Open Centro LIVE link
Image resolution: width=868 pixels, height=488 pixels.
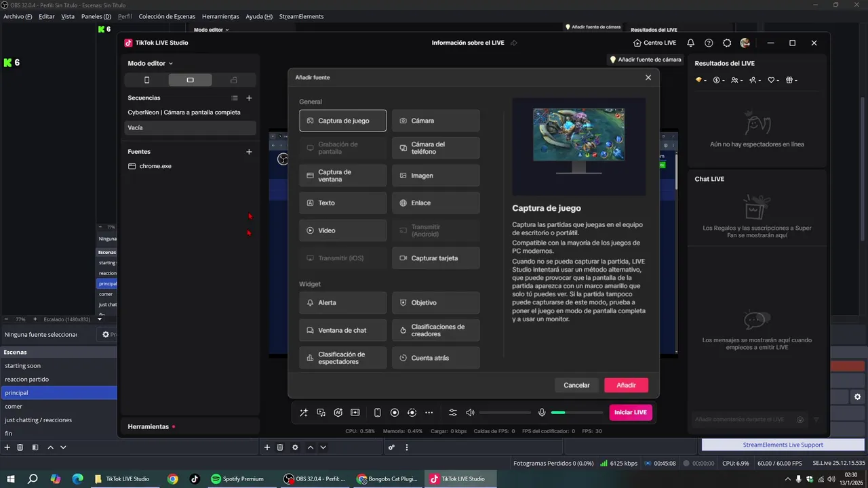pos(655,43)
